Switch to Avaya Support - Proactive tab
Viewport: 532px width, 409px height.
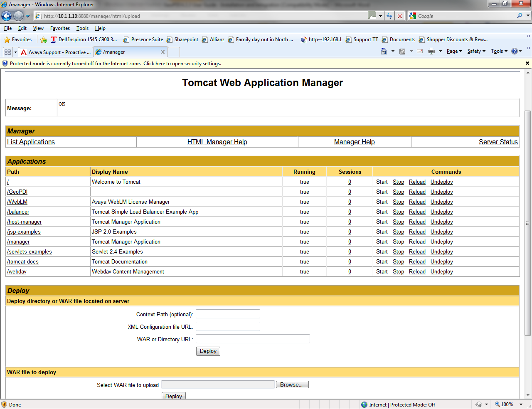coord(56,52)
